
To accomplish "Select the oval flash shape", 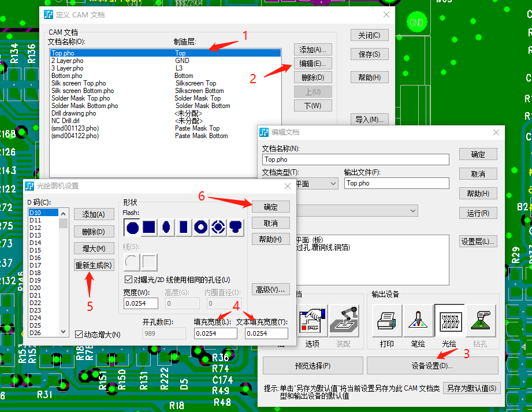I will pos(165,226).
